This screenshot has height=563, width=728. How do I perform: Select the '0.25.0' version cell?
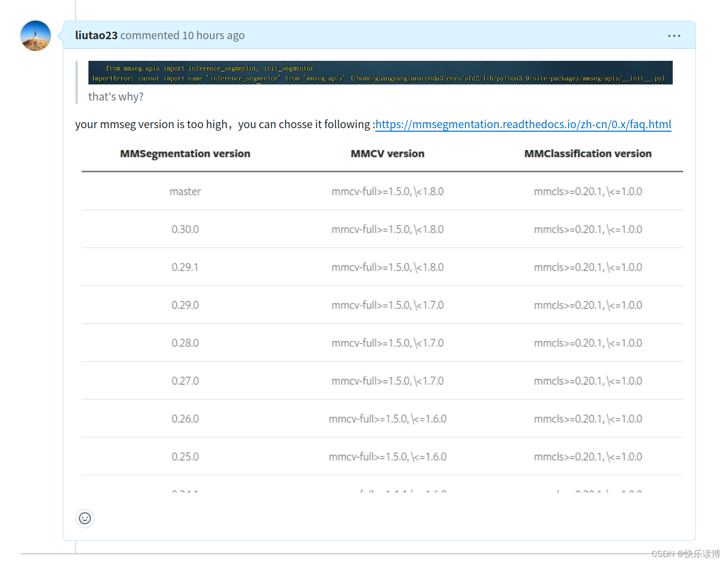pos(185,457)
